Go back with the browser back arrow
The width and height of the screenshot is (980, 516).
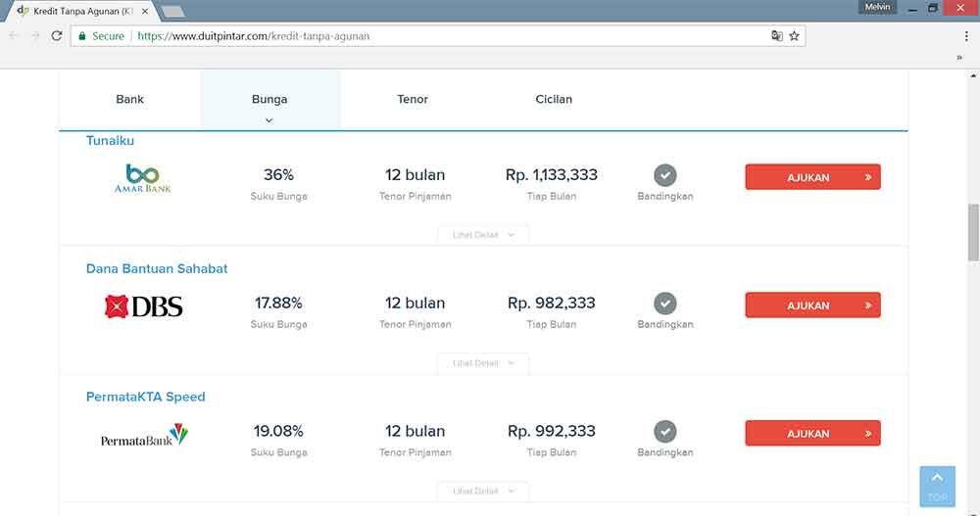point(14,35)
